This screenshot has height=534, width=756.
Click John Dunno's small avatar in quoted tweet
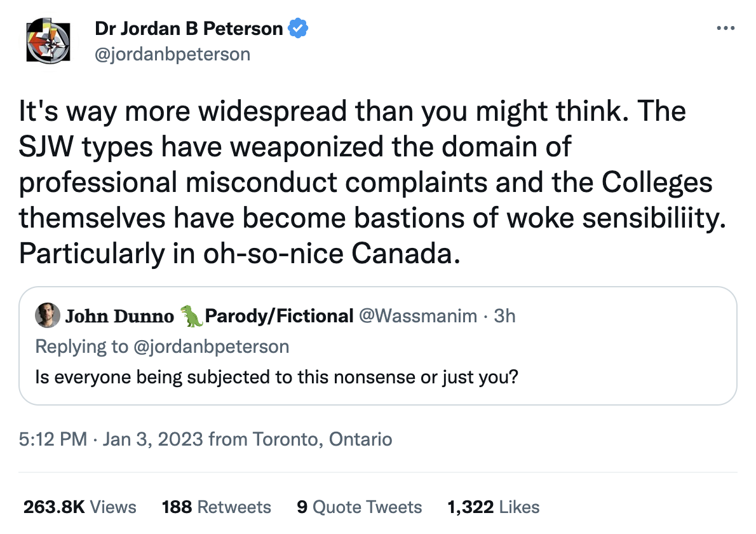(x=47, y=315)
